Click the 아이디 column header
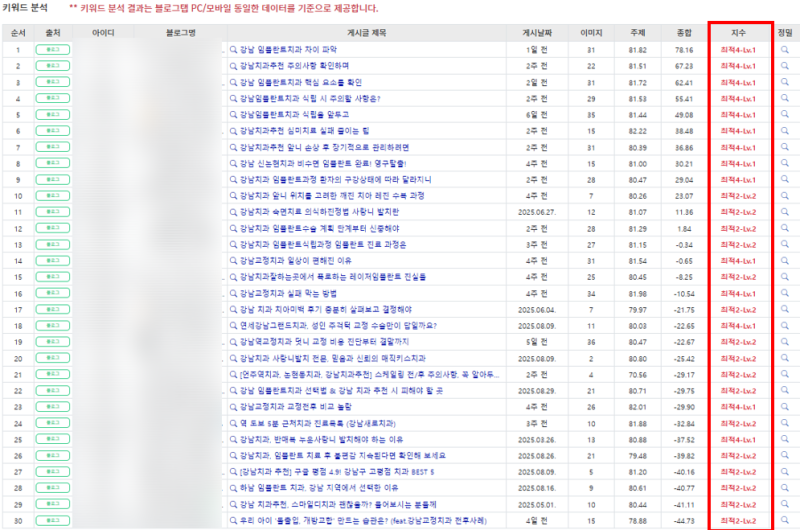 tap(103, 33)
